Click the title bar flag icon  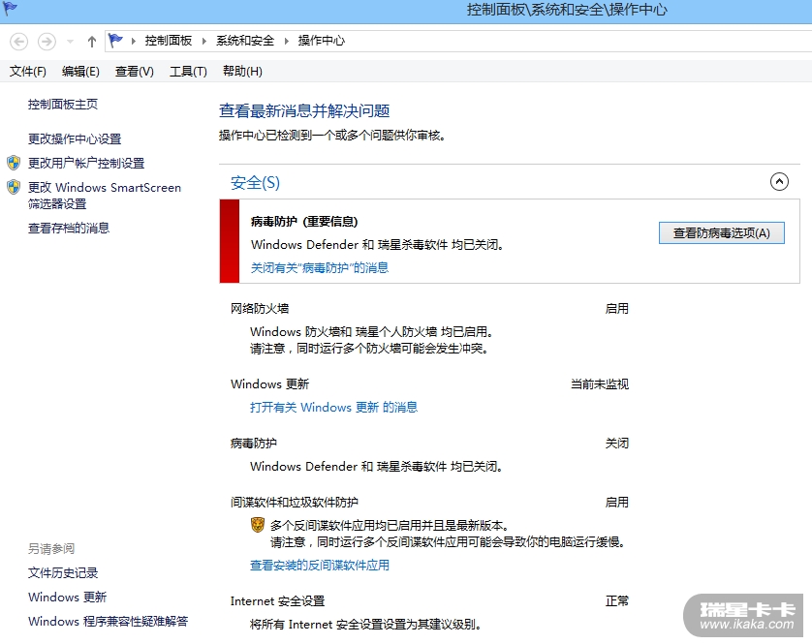10,9
